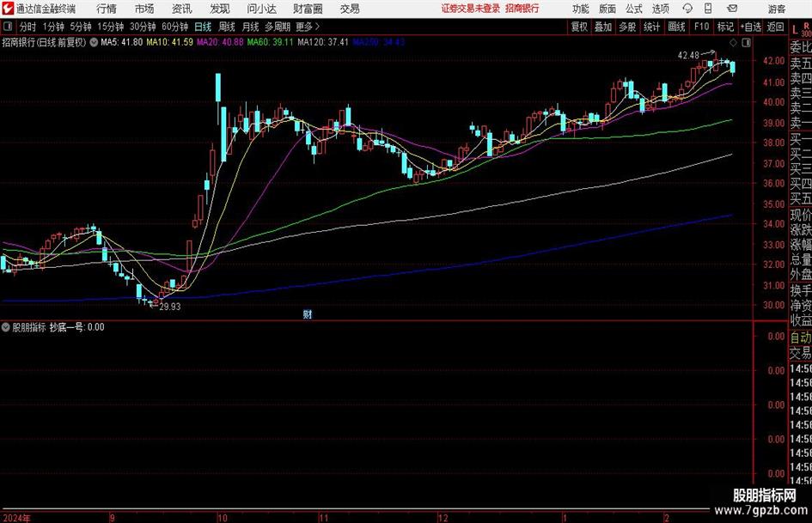The width and height of the screenshot is (812, 523).
Task: Switch to 周线 period tab
Action: (x=227, y=27)
